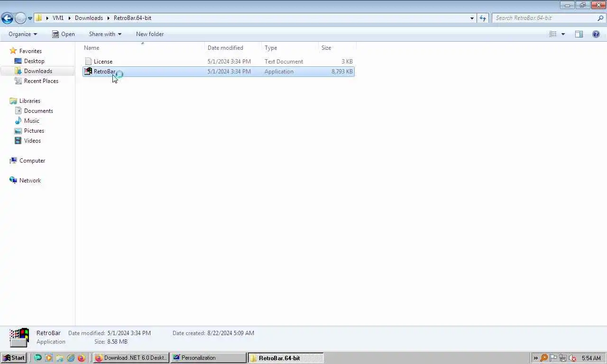Click the 3 KB size cell

[347, 62]
